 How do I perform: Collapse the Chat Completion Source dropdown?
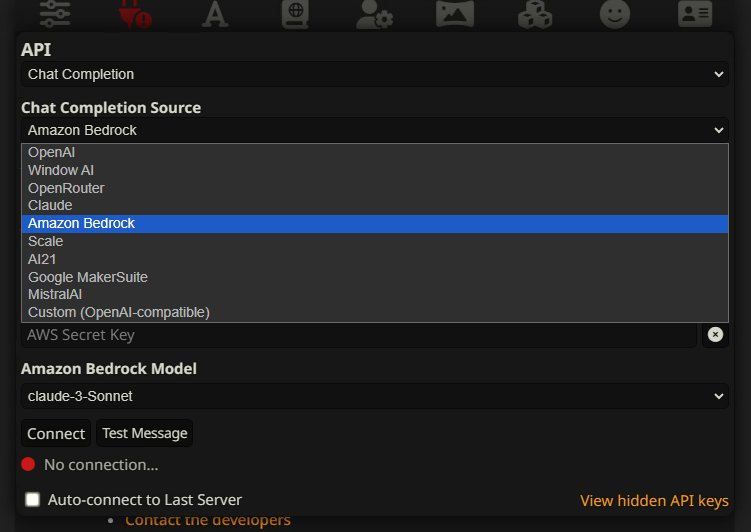point(375,130)
